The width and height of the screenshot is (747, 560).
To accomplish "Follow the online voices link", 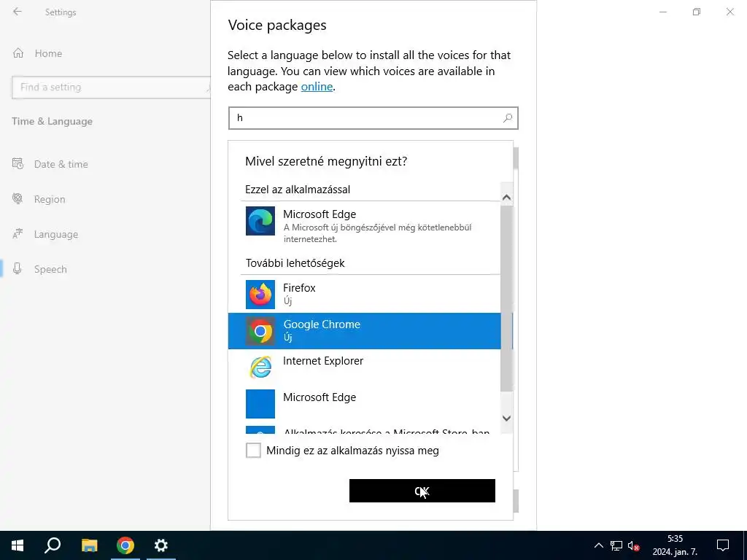I will pyautogui.click(x=317, y=87).
